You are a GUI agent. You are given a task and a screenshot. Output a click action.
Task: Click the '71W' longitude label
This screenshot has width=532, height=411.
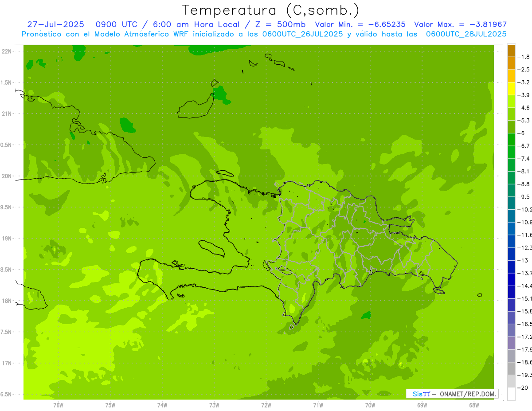tap(318, 405)
